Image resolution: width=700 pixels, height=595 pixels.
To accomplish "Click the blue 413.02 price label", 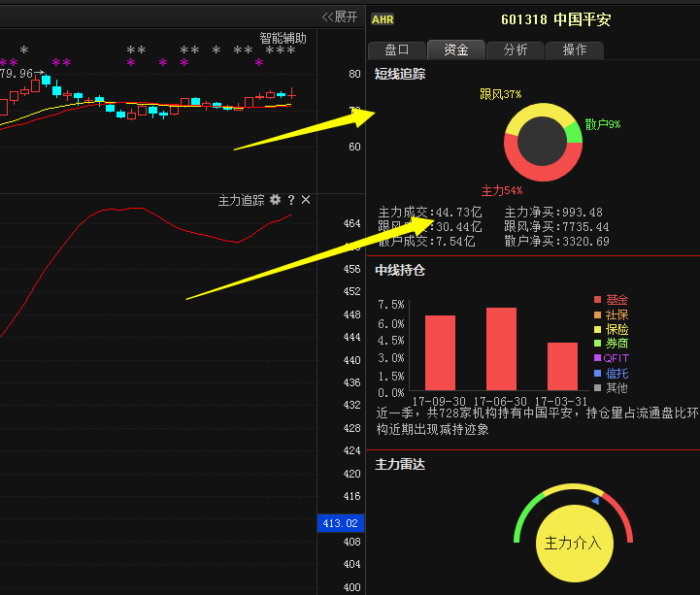I will (x=341, y=523).
